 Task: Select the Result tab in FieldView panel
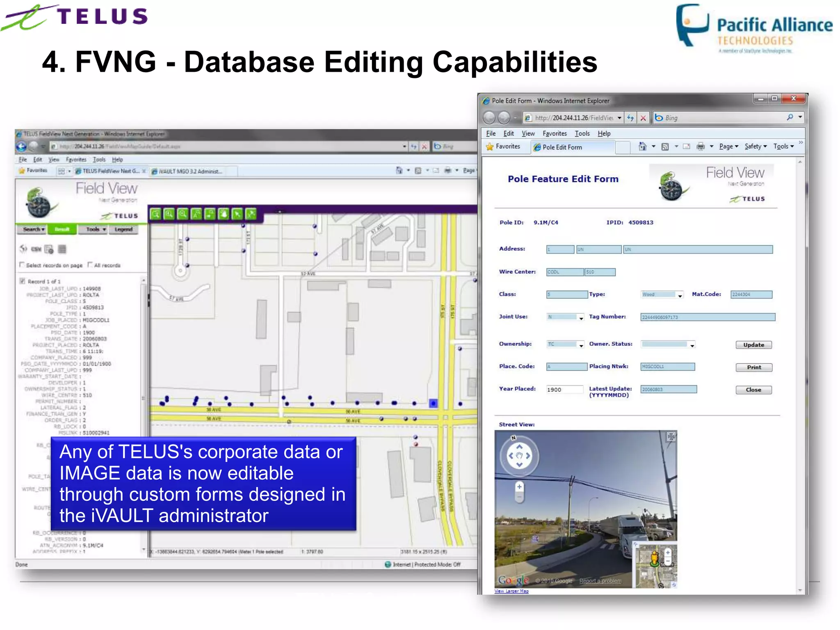pyautogui.click(x=62, y=229)
